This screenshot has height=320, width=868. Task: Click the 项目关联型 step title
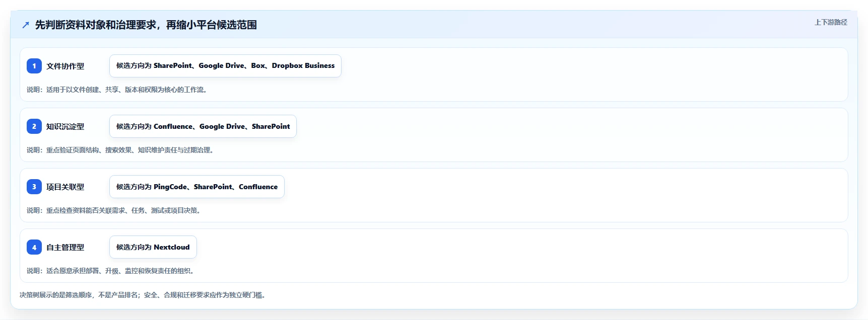65,187
